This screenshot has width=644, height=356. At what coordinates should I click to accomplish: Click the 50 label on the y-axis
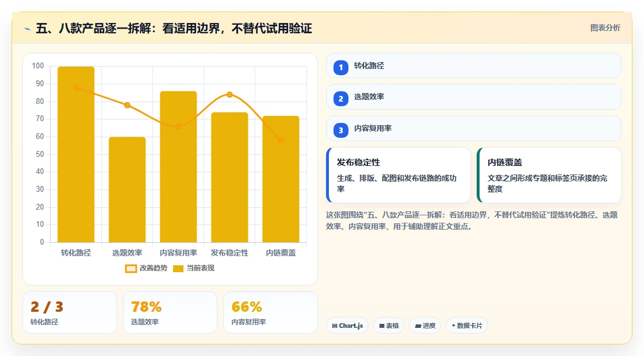40,154
